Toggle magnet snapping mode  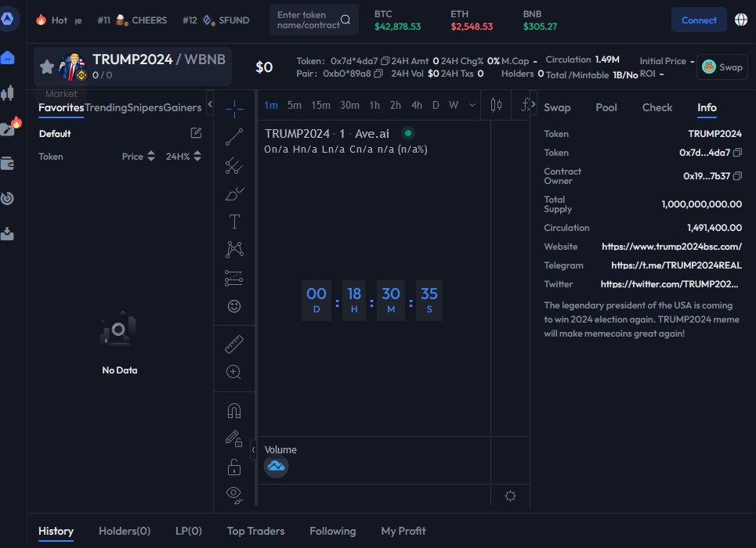(x=234, y=411)
